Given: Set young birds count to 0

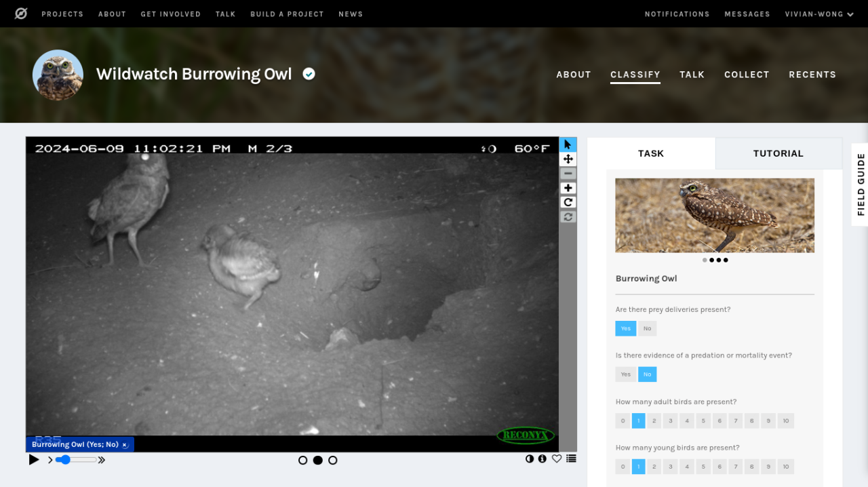Looking at the screenshot, I should (623, 467).
